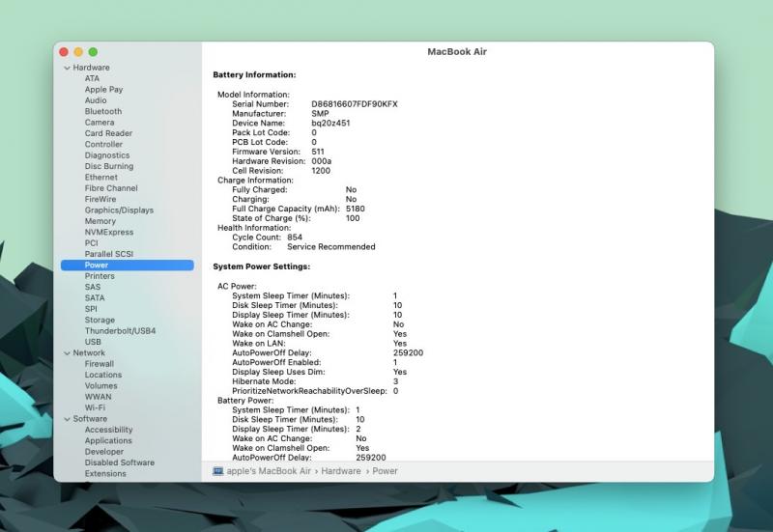Open Firewall under Network
The height and width of the screenshot is (532, 773).
[100, 364]
